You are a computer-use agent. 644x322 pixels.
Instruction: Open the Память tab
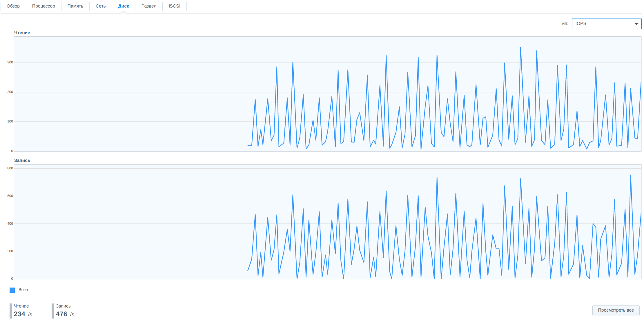click(75, 6)
